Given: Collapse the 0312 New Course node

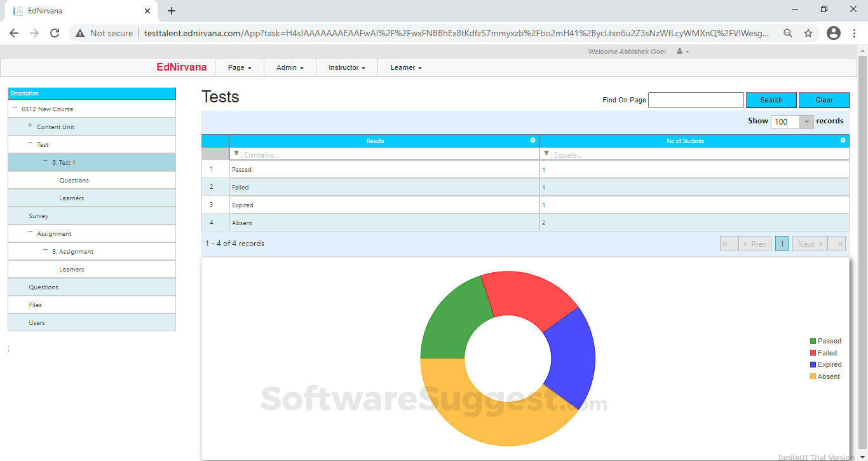Looking at the screenshot, I should point(15,109).
